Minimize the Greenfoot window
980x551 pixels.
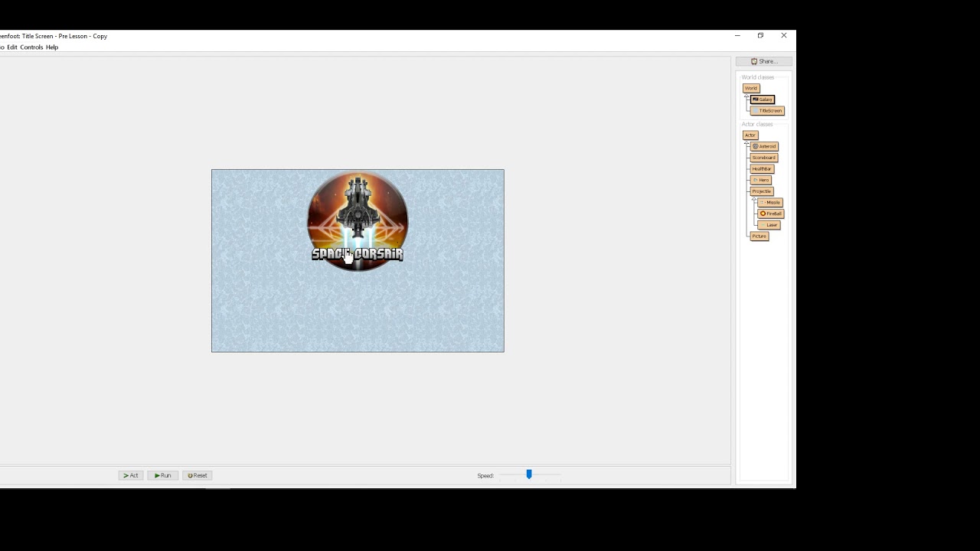point(737,36)
